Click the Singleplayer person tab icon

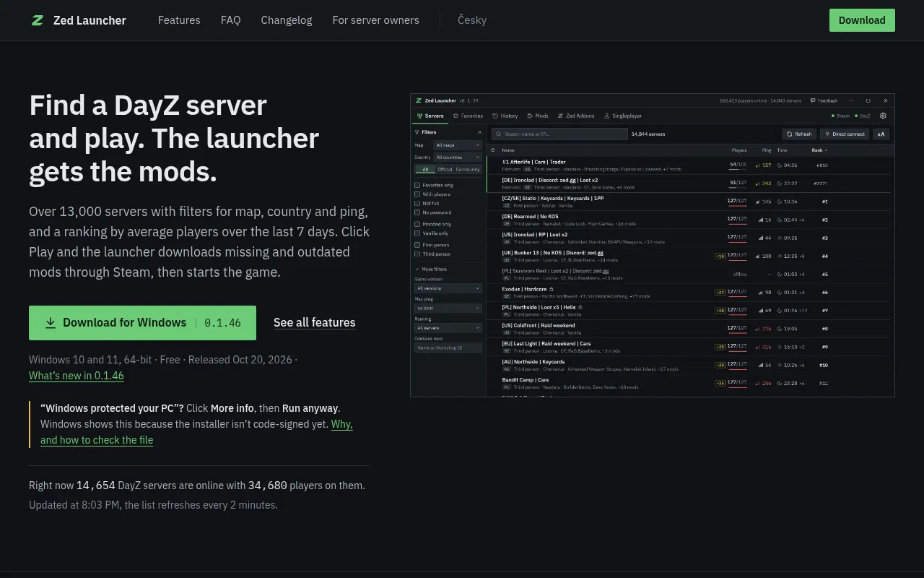(606, 116)
